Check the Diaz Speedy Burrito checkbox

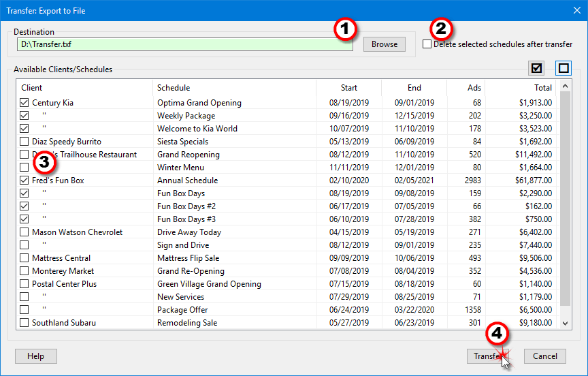pyautogui.click(x=24, y=142)
